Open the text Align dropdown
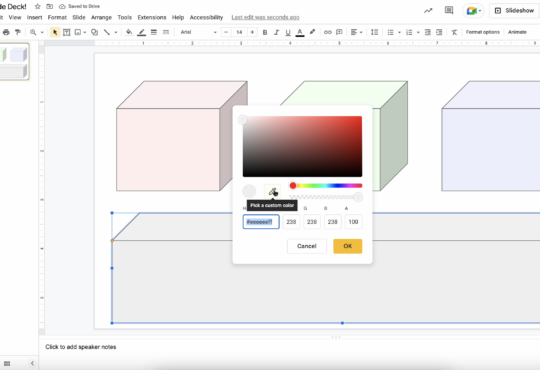Screen dimensions: 540x370 point(356,32)
